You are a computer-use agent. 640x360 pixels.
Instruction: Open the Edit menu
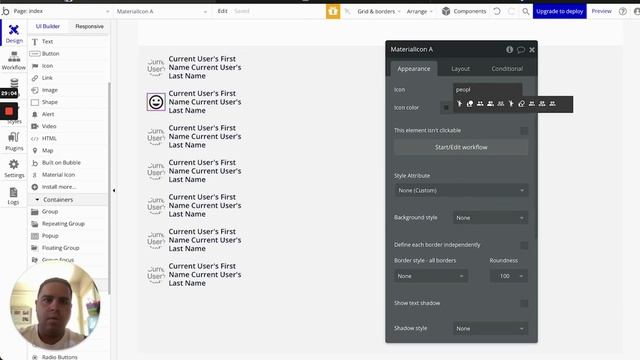click(222, 11)
